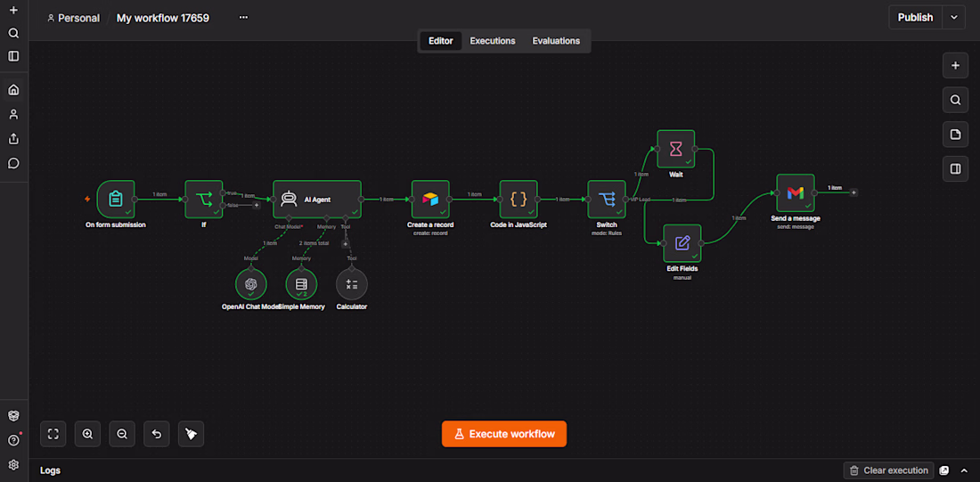Select the Airtable Create a record node
The width and height of the screenshot is (980, 482).
tap(430, 200)
